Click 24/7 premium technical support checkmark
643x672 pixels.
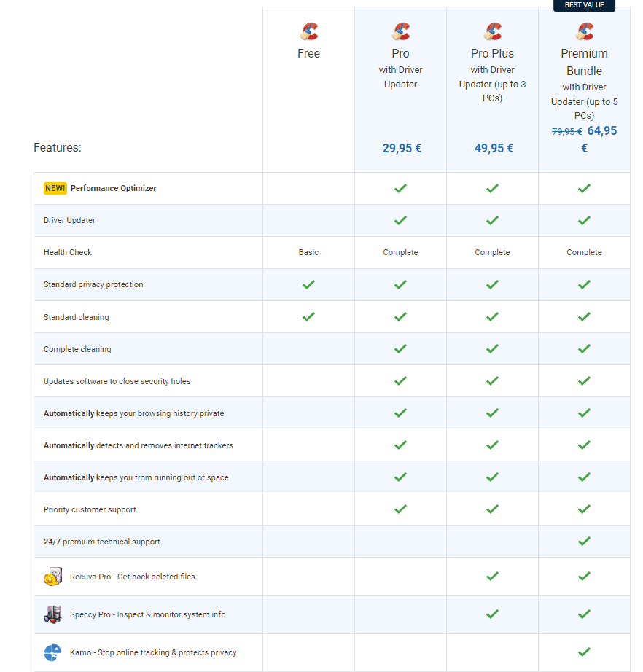point(584,542)
